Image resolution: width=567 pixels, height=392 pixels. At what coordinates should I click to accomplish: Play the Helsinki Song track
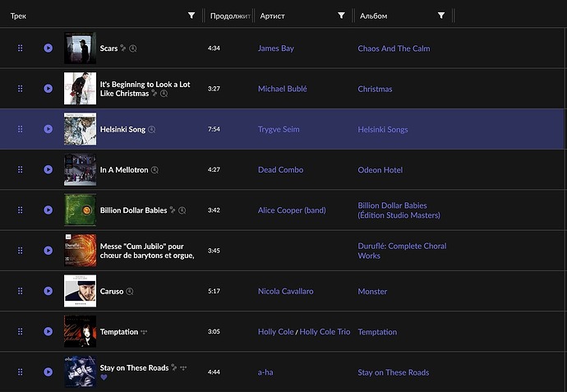pyautogui.click(x=48, y=129)
